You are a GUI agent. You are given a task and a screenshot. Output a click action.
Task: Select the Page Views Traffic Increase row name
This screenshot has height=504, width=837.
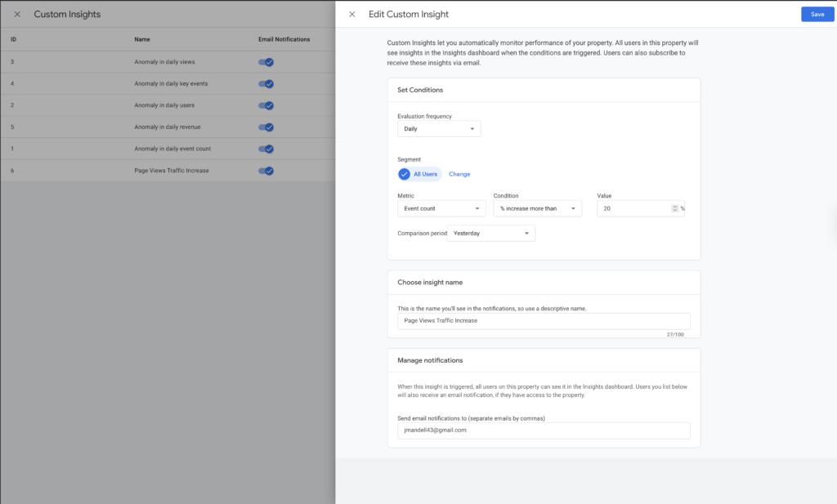172,171
